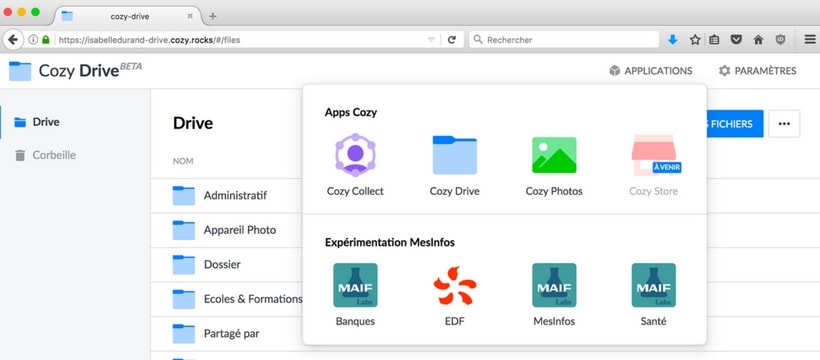Show bookmarks library icon
Image resolution: width=820 pixels, height=360 pixels.
pyautogui.click(x=714, y=40)
